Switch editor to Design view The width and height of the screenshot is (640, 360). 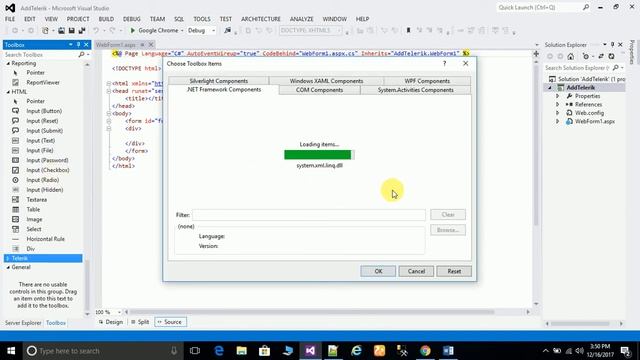click(x=111, y=322)
